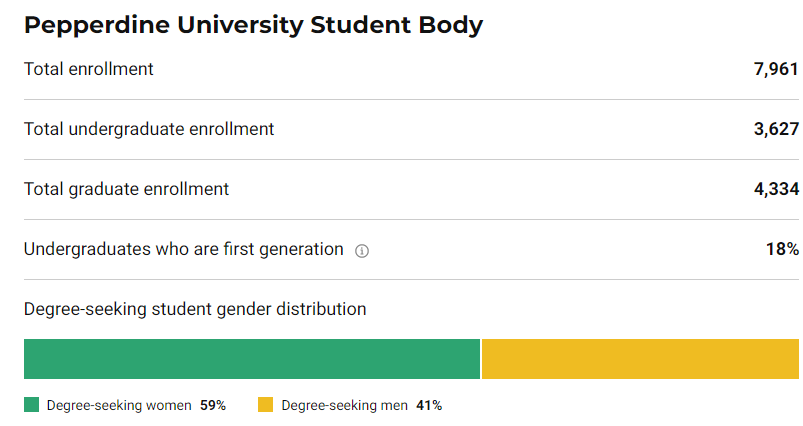
Task: Click the 4,334 graduate enrollment value
Action: (776, 190)
